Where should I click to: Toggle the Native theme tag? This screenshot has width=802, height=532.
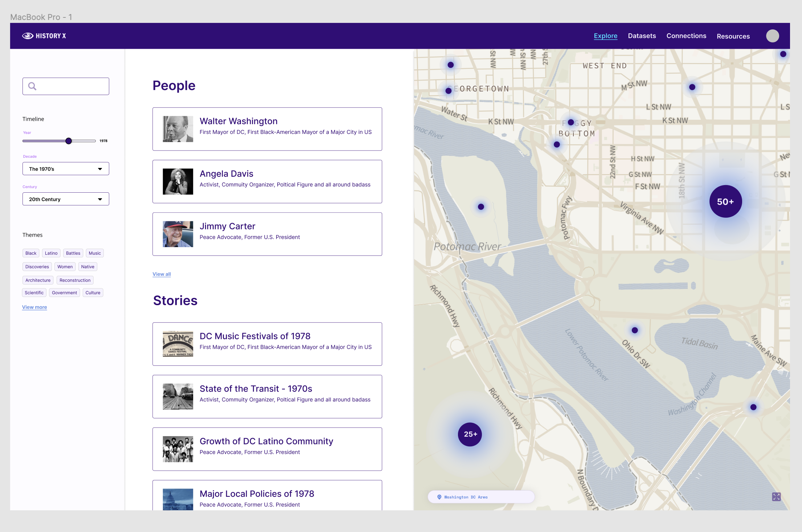pyautogui.click(x=88, y=267)
